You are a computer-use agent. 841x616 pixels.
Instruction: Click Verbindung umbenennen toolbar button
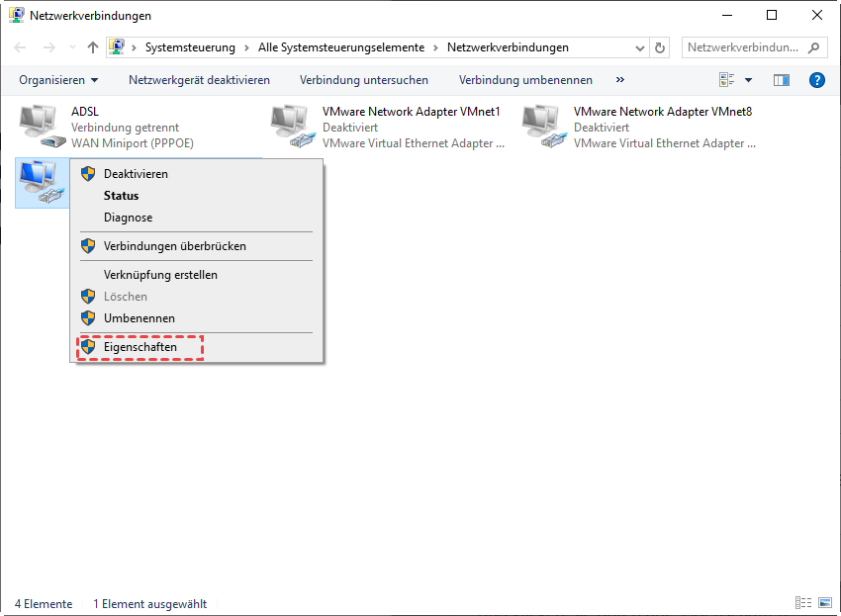525,80
